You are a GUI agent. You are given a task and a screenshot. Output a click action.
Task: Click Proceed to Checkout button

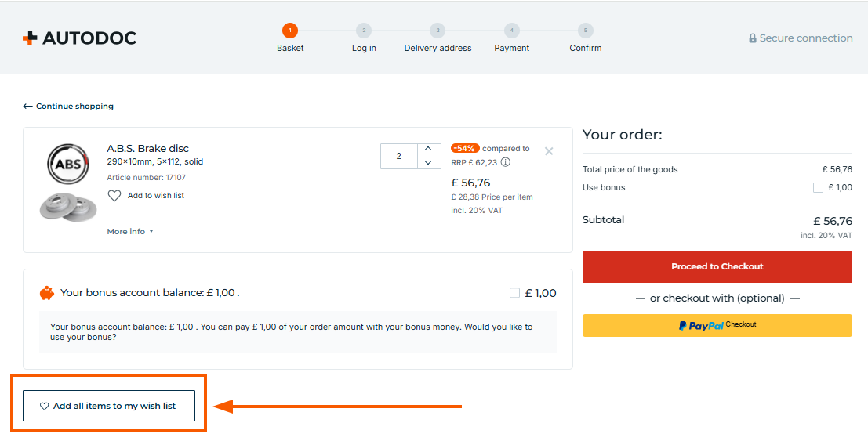pos(717,266)
